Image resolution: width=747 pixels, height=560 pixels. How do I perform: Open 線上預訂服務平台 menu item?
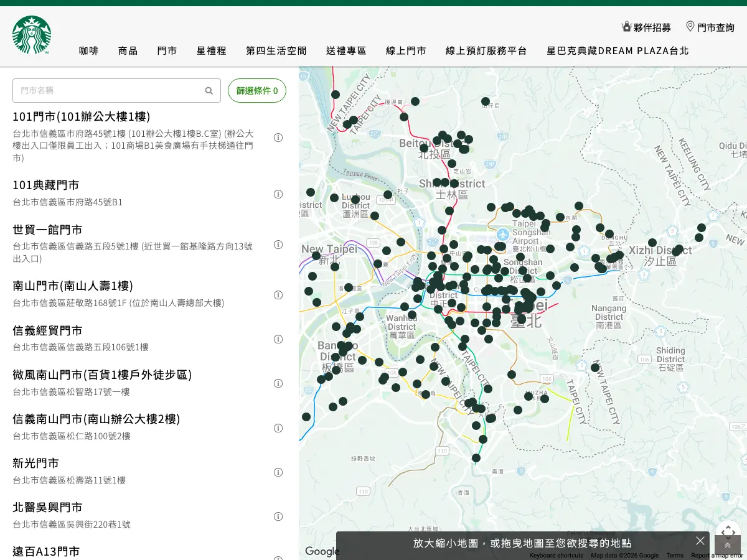pyautogui.click(x=486, y=50)
